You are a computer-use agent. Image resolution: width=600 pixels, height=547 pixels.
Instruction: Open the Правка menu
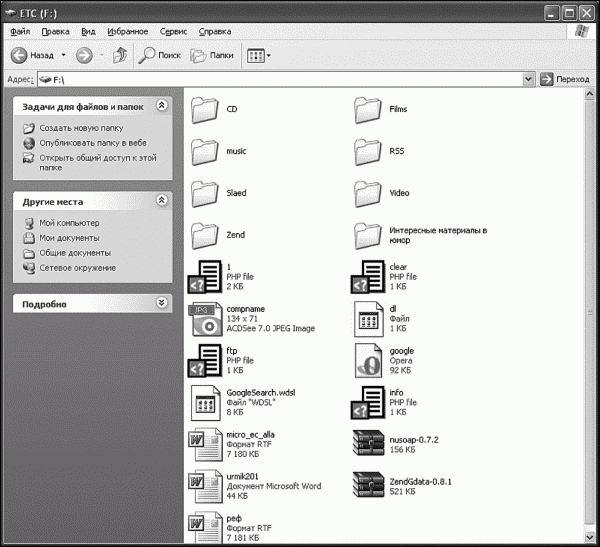point(55,32)
